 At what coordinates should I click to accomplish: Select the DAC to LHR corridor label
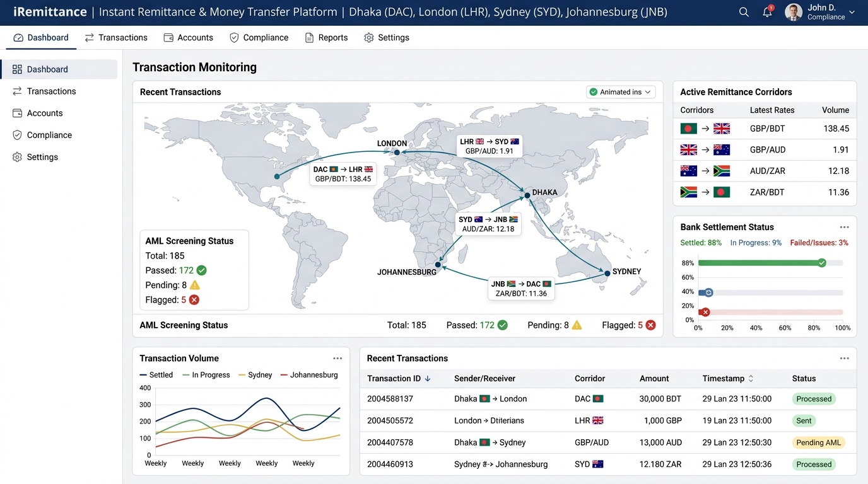coord(343,174)
